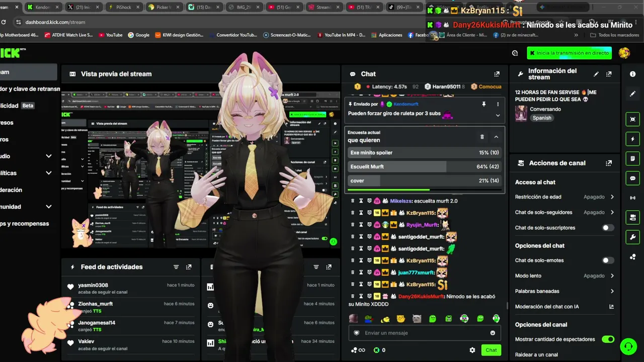Reload the page with the browser refresh button
This screenshot has width=644, height=362.
[4, 22]
